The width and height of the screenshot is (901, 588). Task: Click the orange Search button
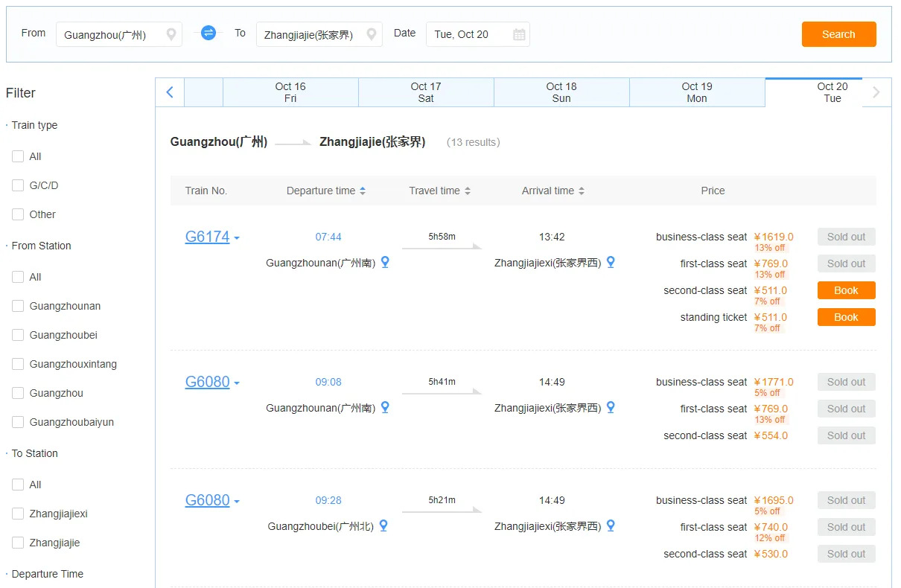click(x=838, y=34)
